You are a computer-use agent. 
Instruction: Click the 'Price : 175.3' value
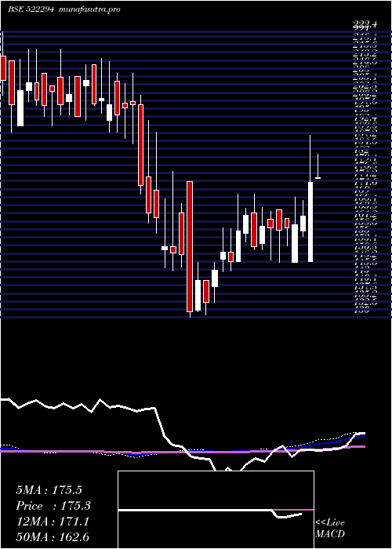point(53,506)
